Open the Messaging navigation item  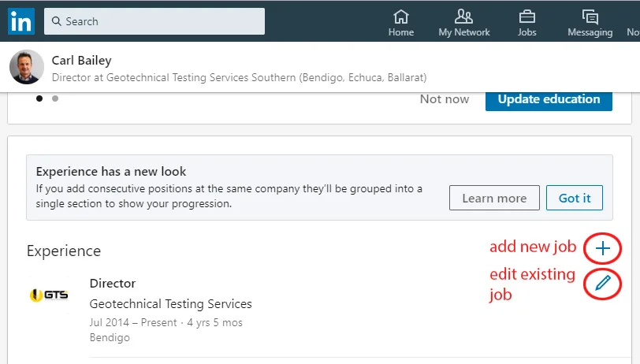point(590,24)
